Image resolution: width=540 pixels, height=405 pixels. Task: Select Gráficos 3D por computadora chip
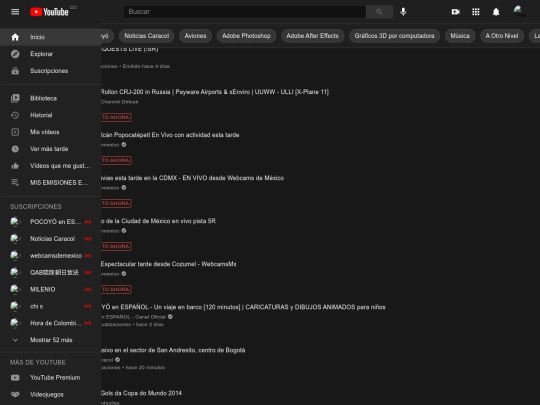pyautogui.click(x=394, y=36)
